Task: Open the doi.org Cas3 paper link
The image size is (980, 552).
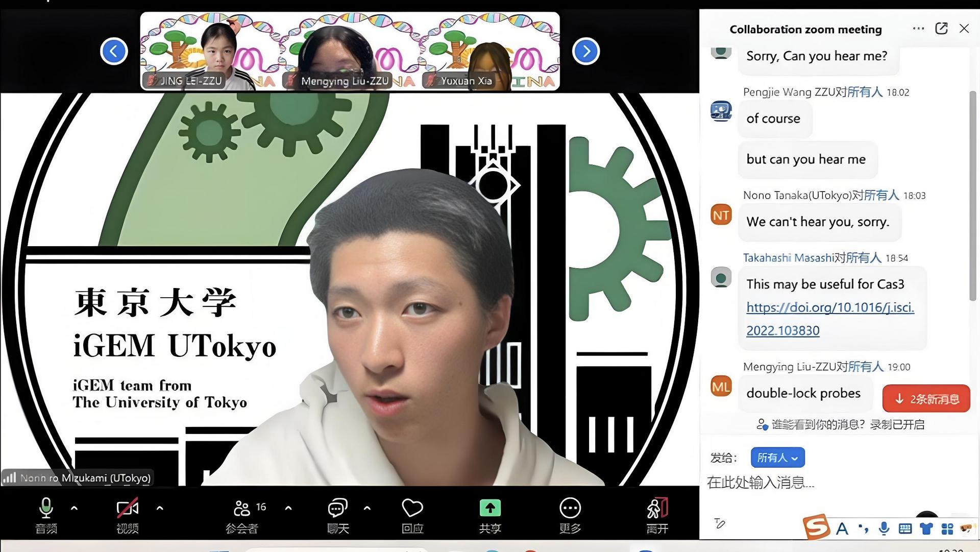Action: 830,307
